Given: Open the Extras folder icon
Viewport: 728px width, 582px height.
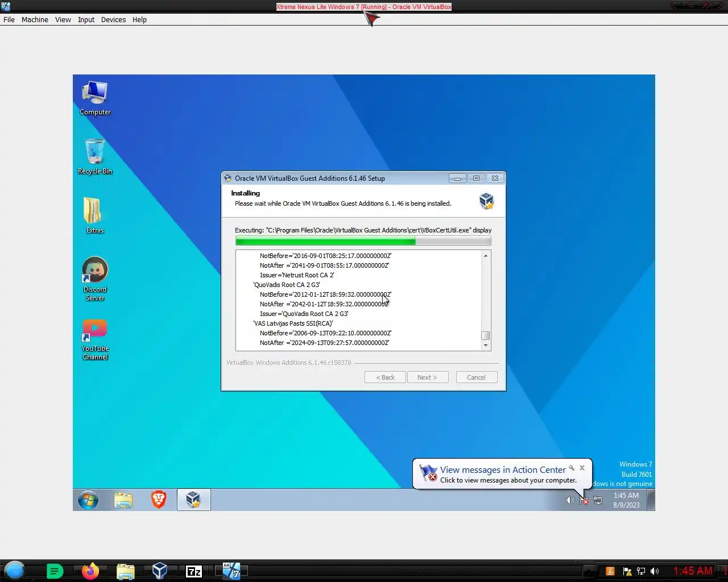Looking at the screenshot, I should coord(94,215).
